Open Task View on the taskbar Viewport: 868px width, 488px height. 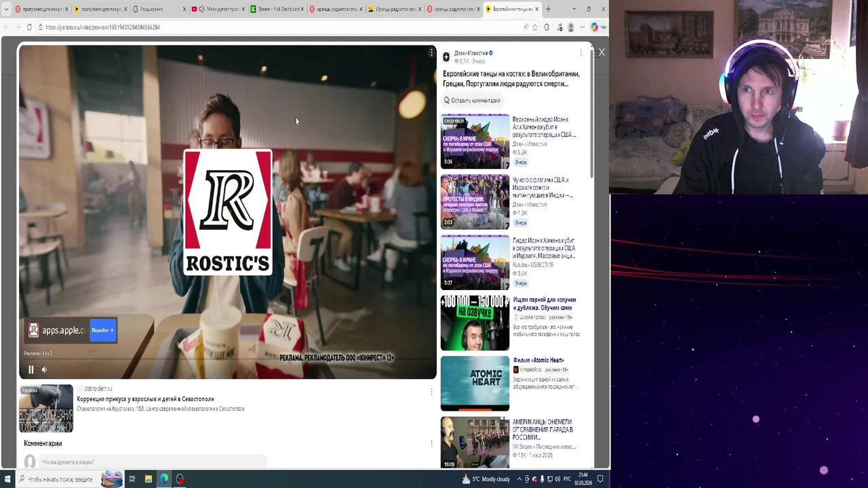132,479
